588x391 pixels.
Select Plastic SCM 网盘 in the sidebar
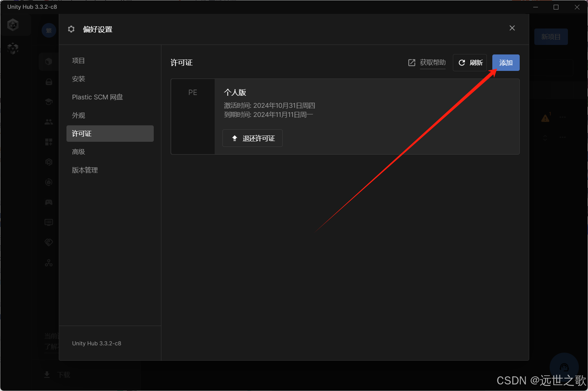110,97
